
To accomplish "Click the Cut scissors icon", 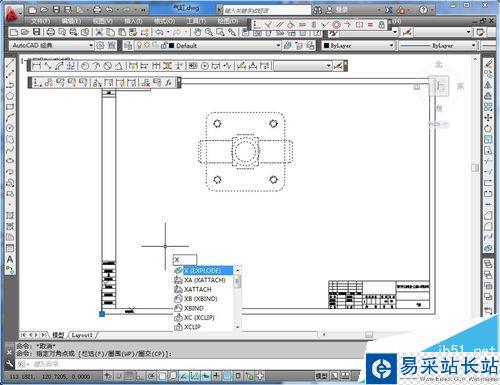I will coord(99,32).
